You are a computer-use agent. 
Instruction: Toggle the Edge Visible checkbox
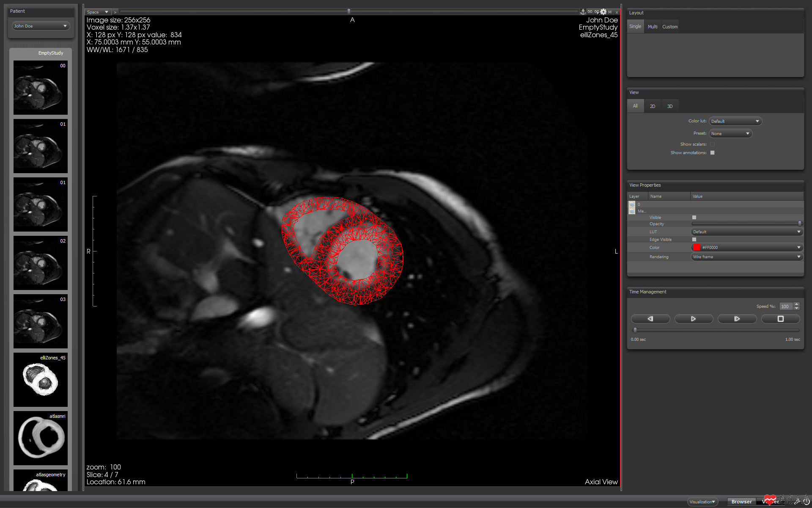tap(694, 240)
